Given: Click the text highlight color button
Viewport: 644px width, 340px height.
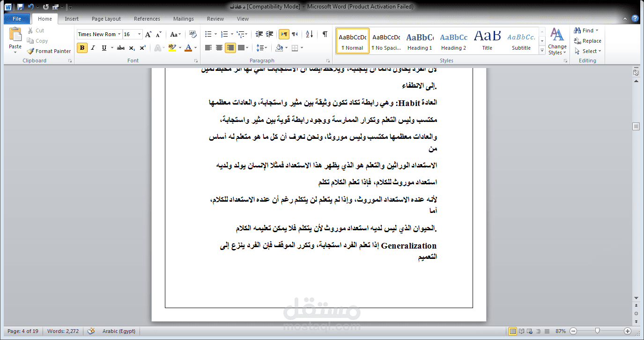Looking at the screenshot, I should tap(172, 48).
